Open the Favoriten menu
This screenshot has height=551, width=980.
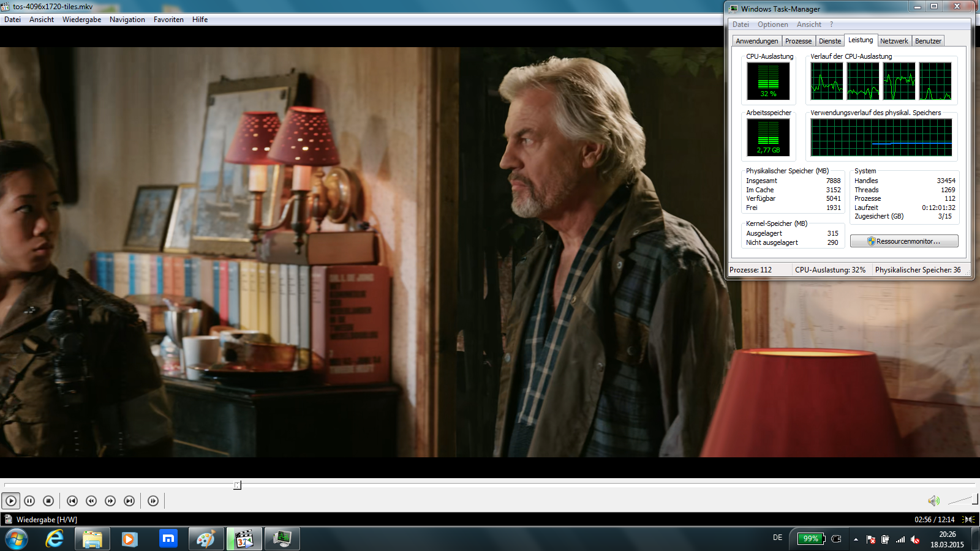pyautogui.click(x=168, y=20)
